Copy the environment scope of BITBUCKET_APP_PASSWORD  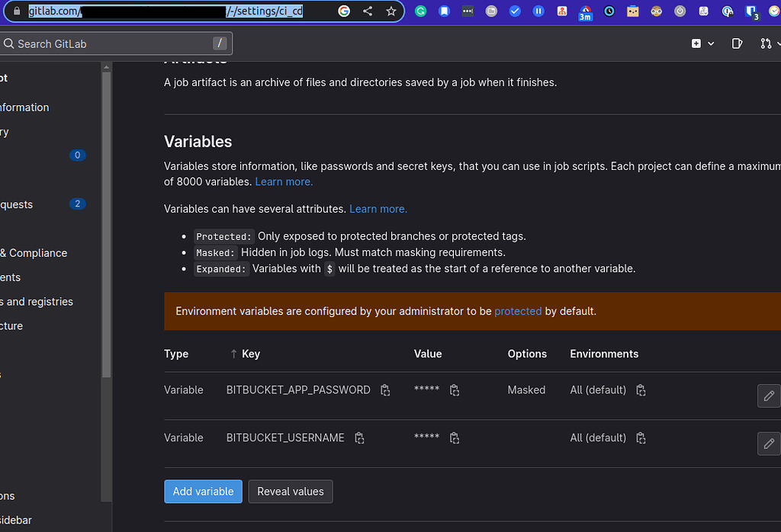641,389
